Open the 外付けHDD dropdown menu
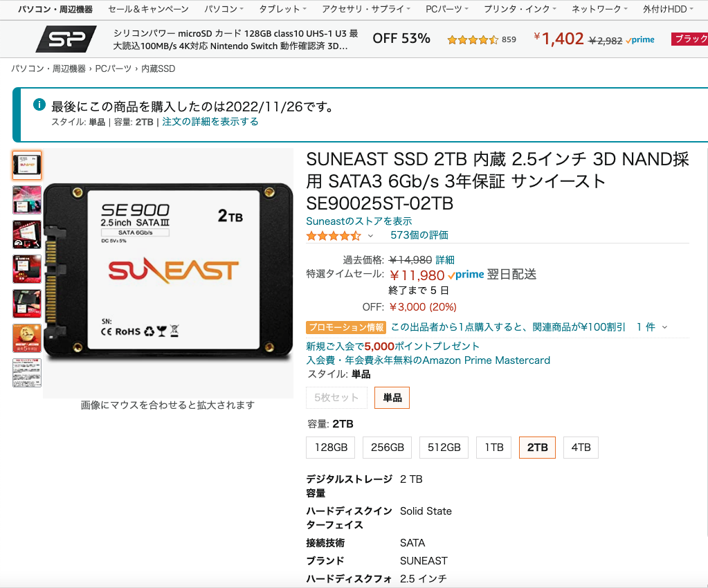Image resolution: width=708 pixels, height=588 pixels. click(x=668, y=9)
